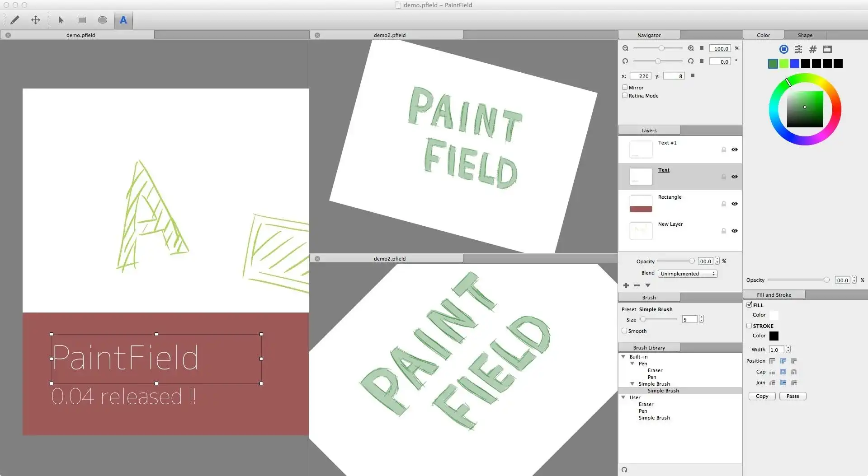Select the rectangle shape tool
This screenshot has height=476, width=868.
(x=82, y=20)
